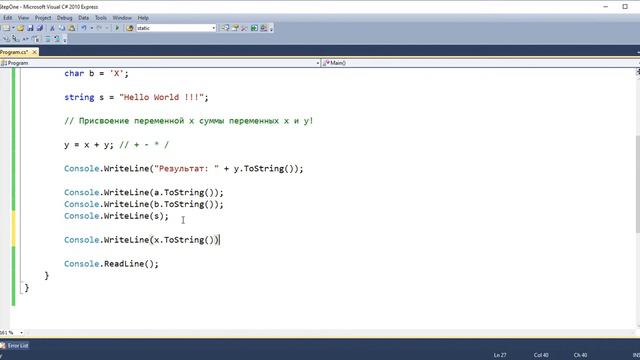640x360 pixels.
Task: Open the Properties Window toolbar icon
Action: (235, 28)
